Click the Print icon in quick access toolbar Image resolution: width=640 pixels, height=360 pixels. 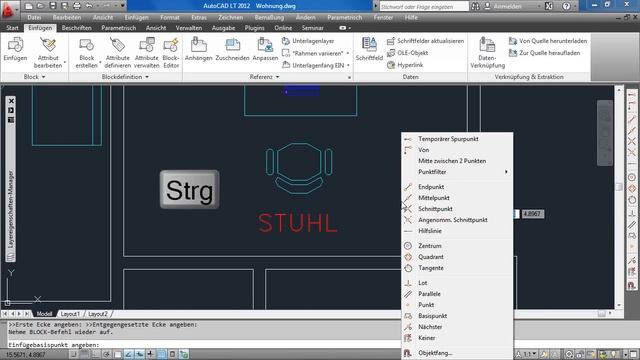coord(77,6)
